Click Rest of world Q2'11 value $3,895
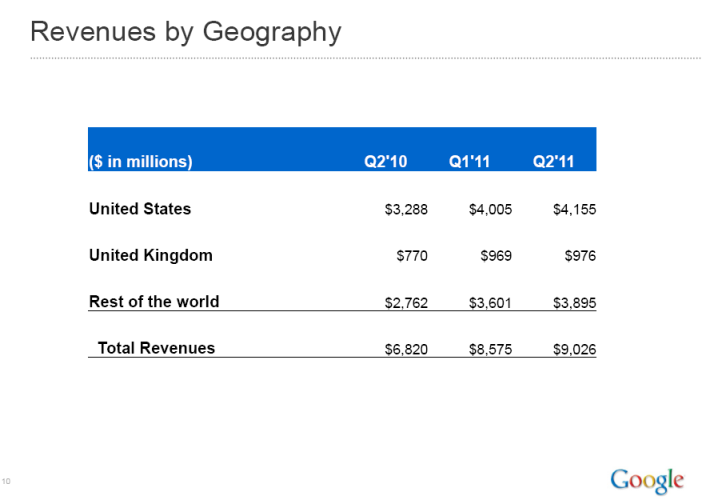Screen dimensions: 702x500 [574, 302]
